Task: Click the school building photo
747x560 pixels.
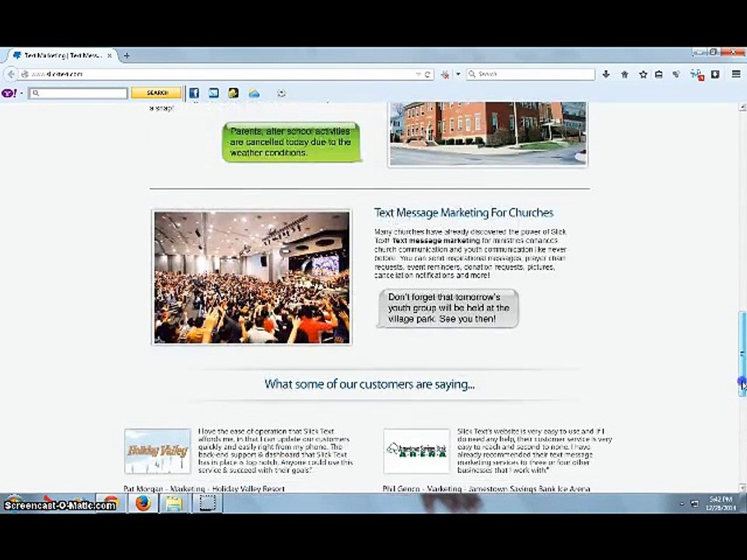Action: (x=488, y=133)
